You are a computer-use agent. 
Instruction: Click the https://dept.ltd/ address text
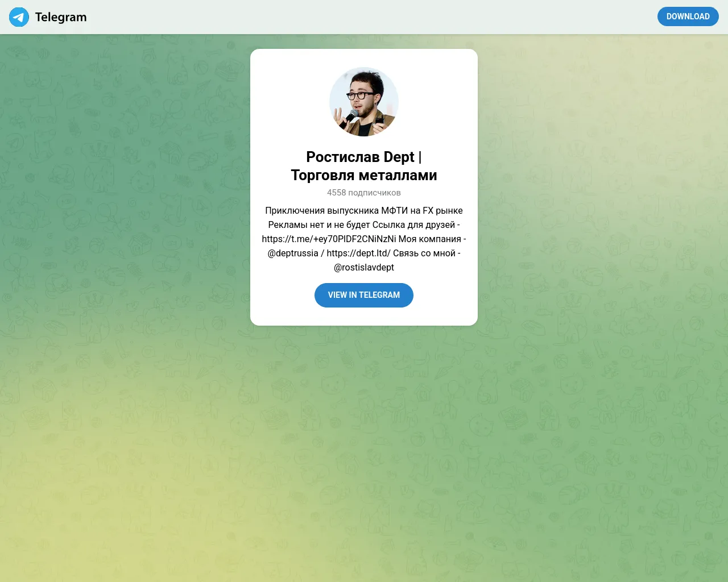(358, 253)
